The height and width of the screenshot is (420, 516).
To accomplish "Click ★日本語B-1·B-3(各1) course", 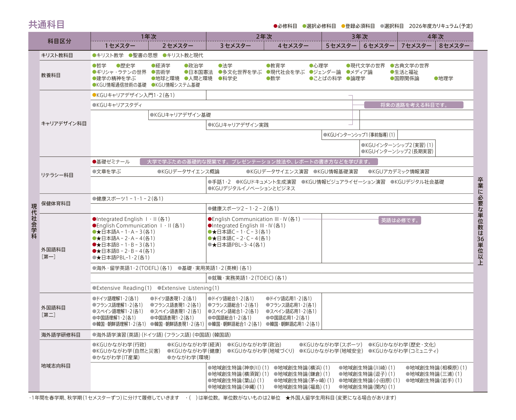I will [x=124, y=245].
